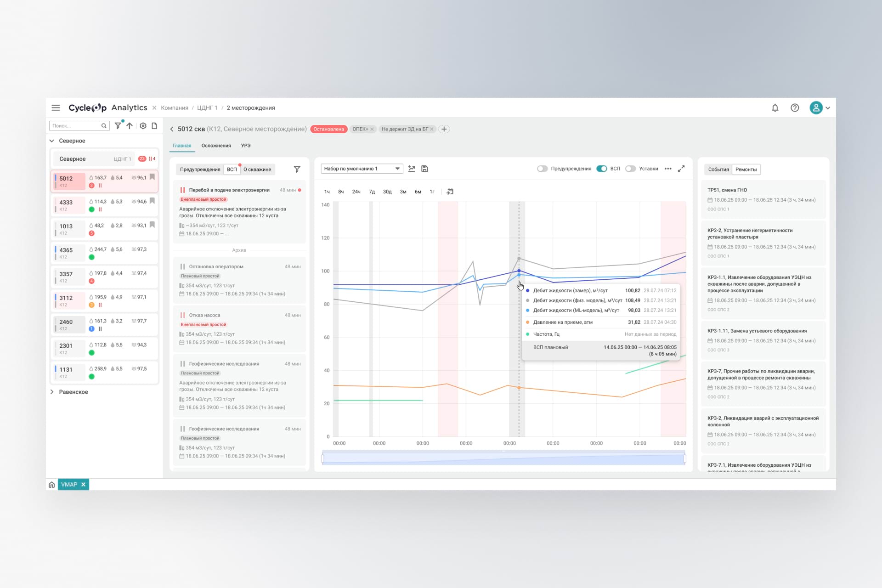Click the add tag plus button
The width and height of the screenshot is (882, 588).
(x=444, y=129)
